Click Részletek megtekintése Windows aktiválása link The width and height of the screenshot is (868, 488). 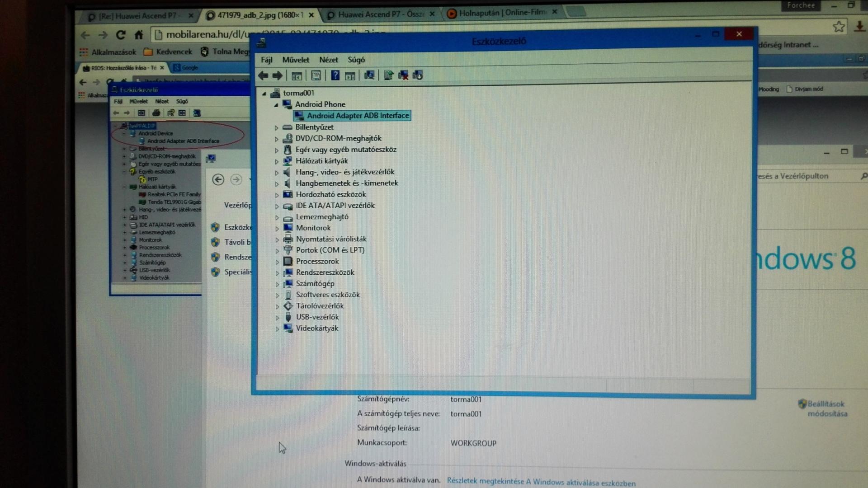(541, 482)
